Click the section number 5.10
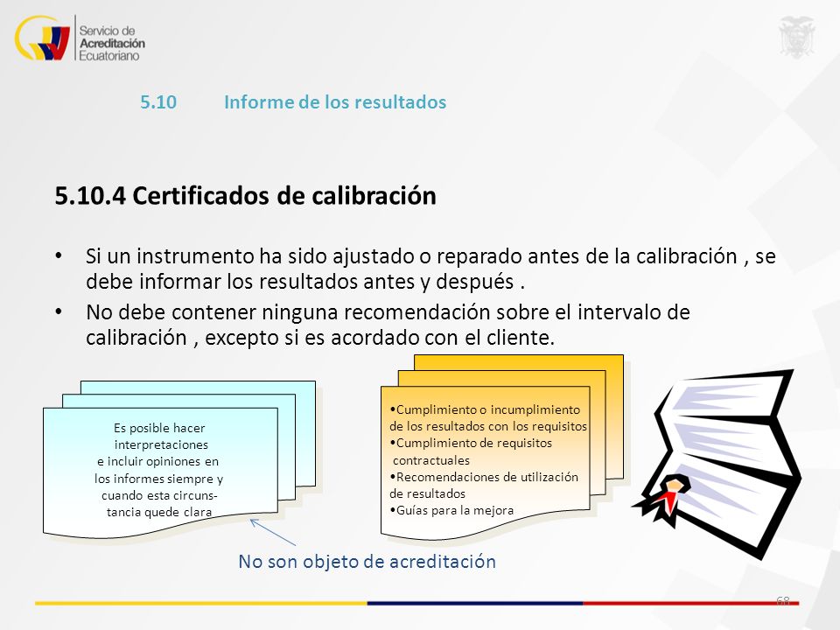The image size is (840, 630). click(x=158, y=101)
